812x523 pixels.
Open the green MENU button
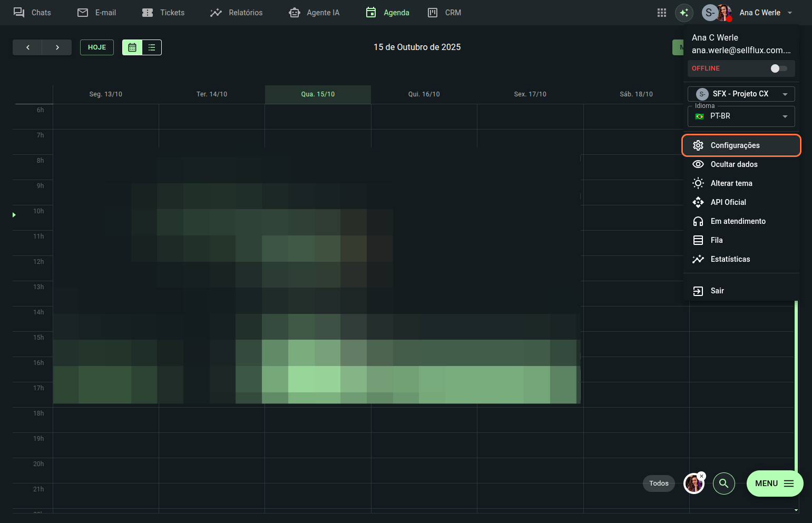point(774,483)
